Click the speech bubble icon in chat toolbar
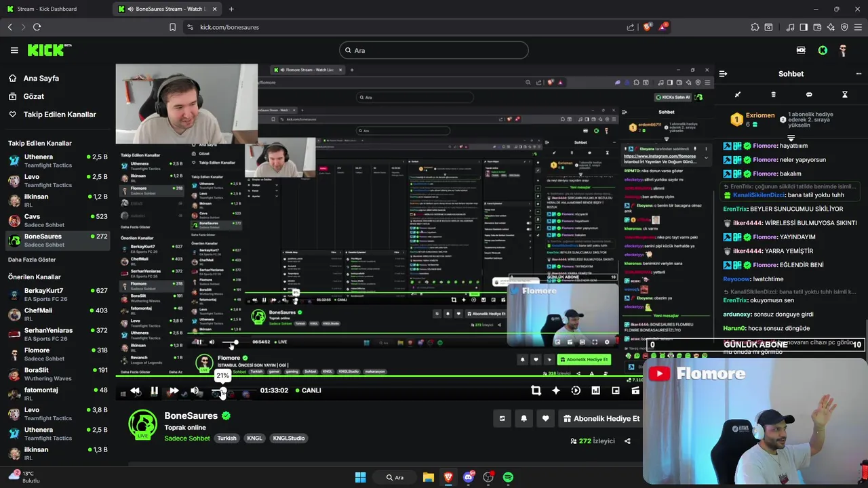868x488 pixels. click(x=809, y=95)
